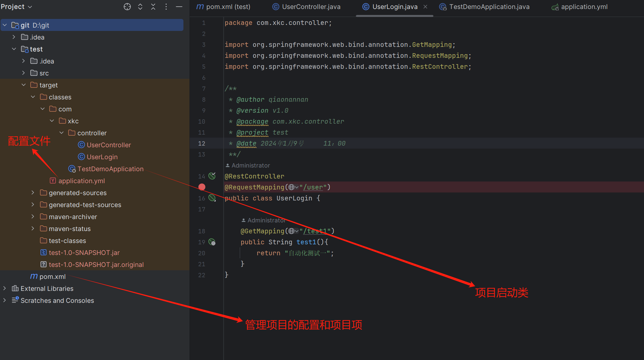
Task: Hide the Project tool window with minimize icon
Action: click(x=179, y=7)
